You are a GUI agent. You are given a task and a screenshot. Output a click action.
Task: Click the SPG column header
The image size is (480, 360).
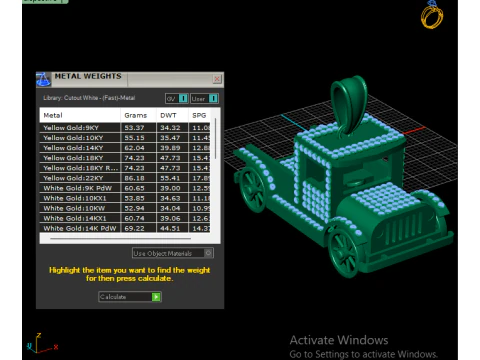pyautogui.click(x=199, y=115)
